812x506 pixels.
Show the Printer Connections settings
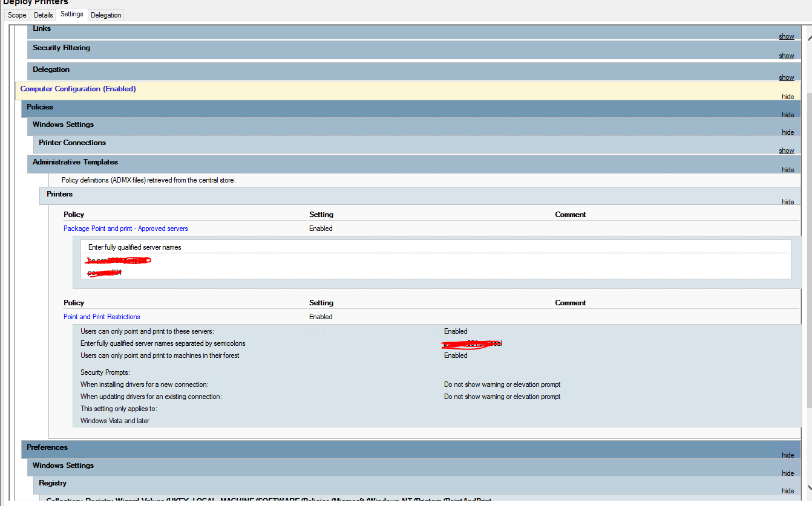coord(786,150)
